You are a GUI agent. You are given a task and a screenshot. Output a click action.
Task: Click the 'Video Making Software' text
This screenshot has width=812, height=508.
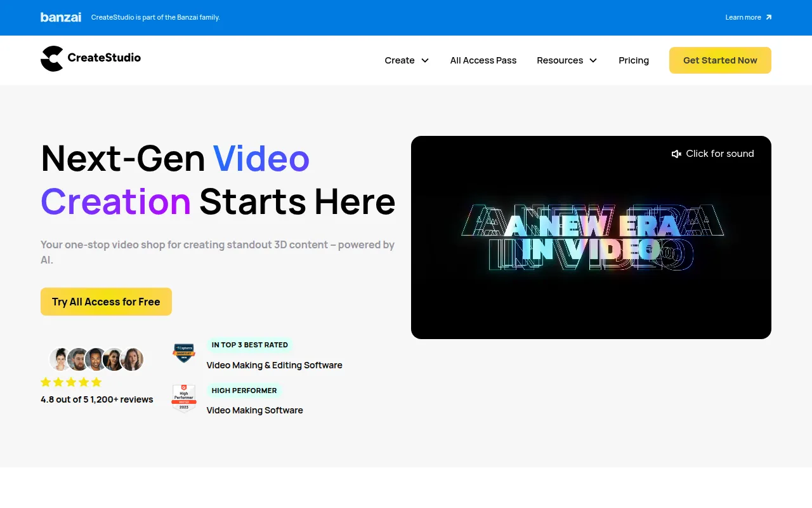pos(254,410)
